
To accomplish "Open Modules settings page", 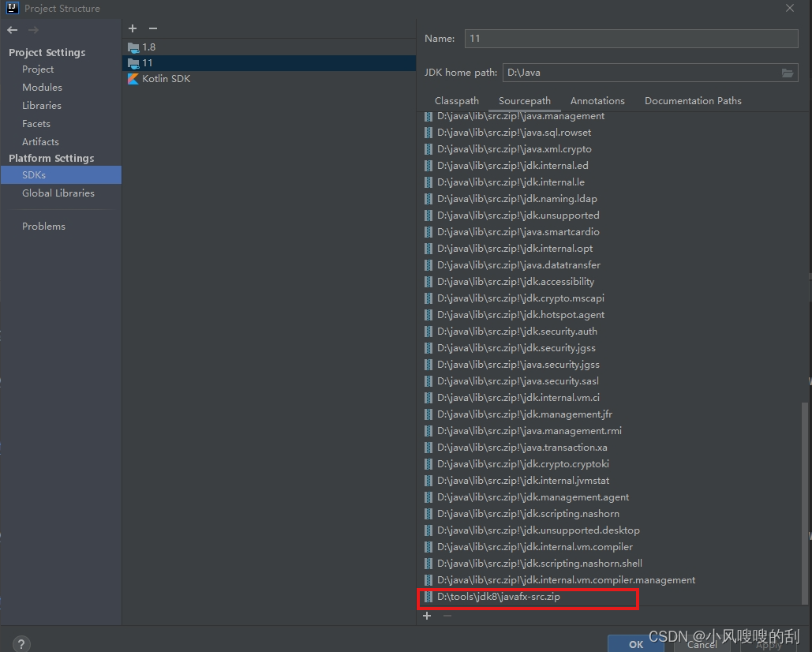I will pos(42,88).
